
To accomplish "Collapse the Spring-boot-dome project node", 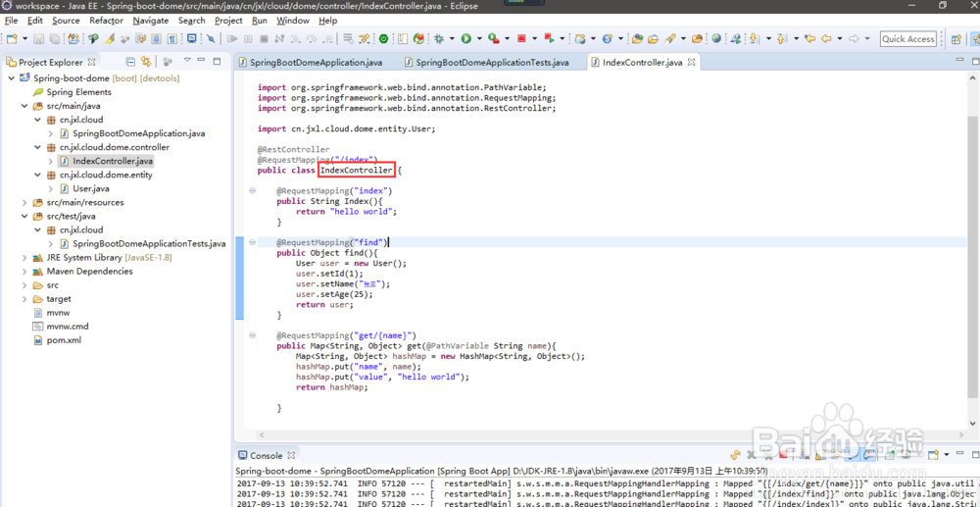I will 11,78.
